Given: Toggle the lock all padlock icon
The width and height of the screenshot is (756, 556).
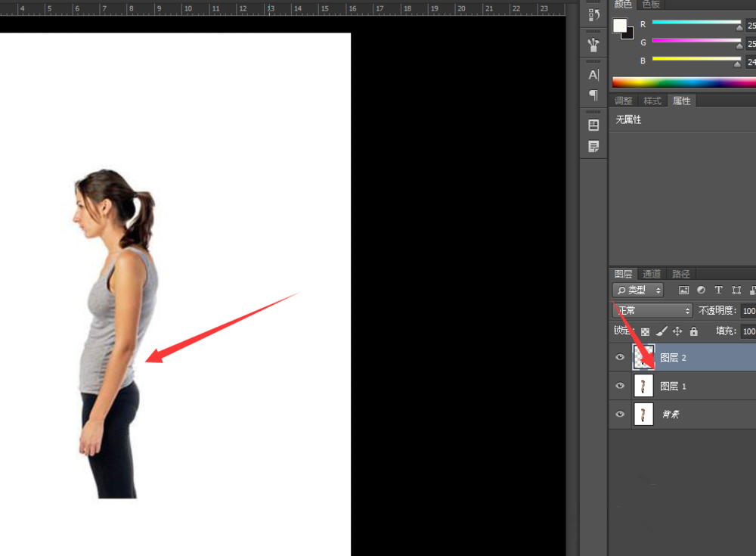Looking at the screenshot, I should click(x=693, y=331).
